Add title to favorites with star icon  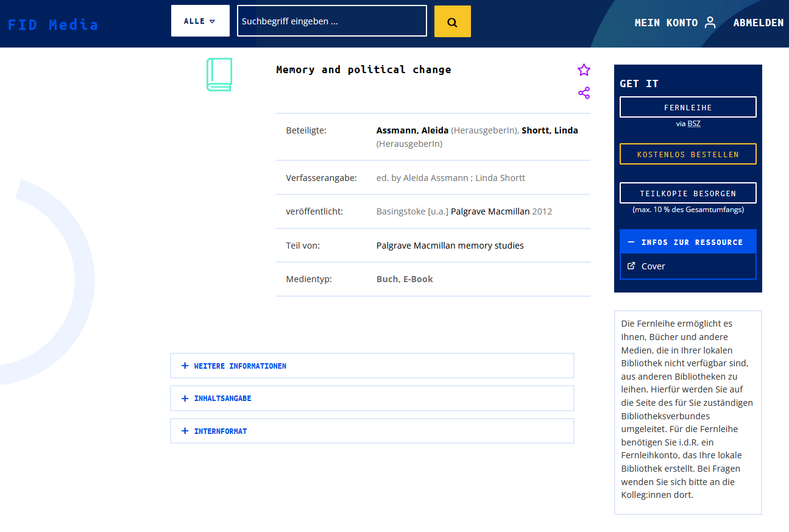[x=584, y=70]
